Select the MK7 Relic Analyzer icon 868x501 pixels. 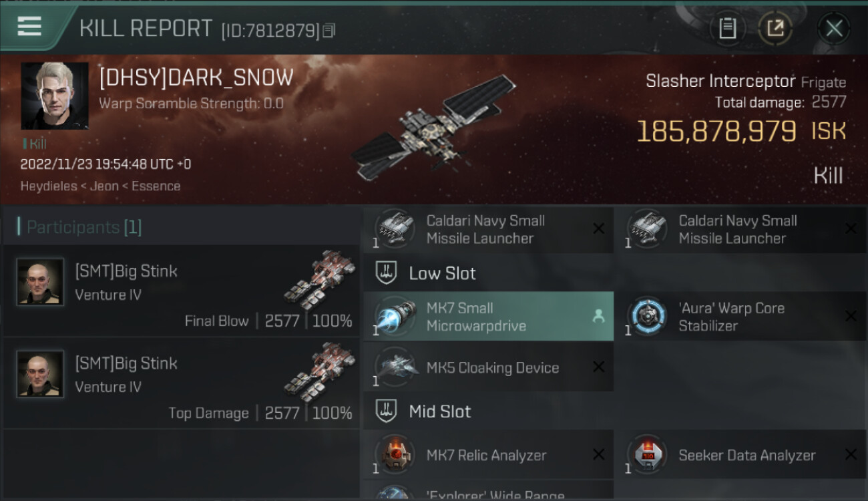click(x=395, y=455)
